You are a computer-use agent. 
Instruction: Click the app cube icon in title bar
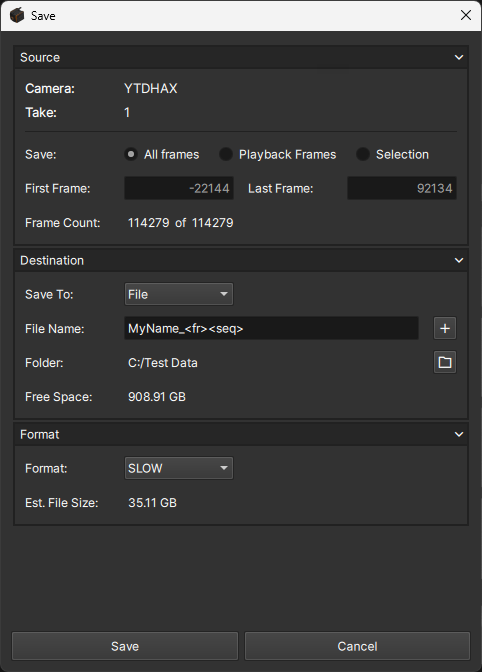tap(17, 15)
